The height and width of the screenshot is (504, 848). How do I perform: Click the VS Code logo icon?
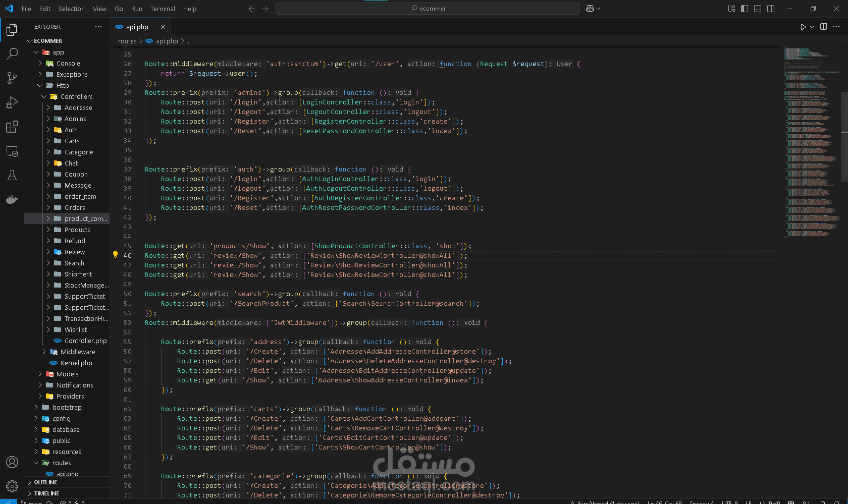[9, 9]
